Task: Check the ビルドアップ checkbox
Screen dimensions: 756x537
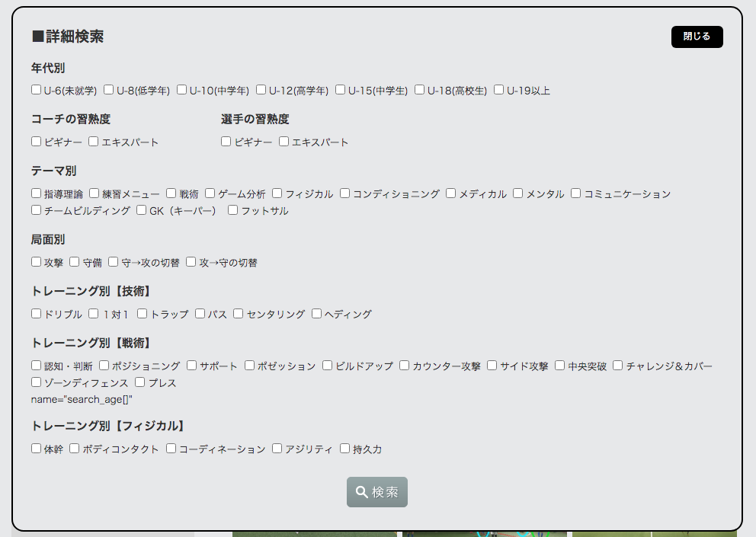Action: [x=328, y=366]
